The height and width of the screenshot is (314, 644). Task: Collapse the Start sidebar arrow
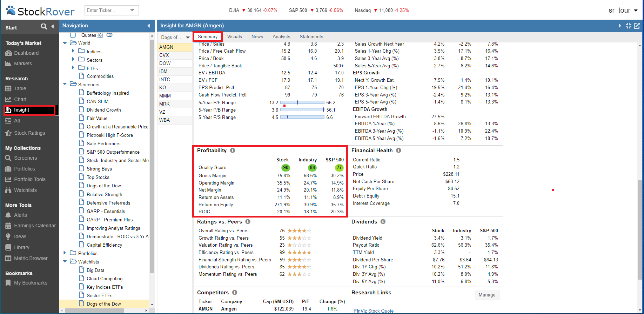point(53,26)
